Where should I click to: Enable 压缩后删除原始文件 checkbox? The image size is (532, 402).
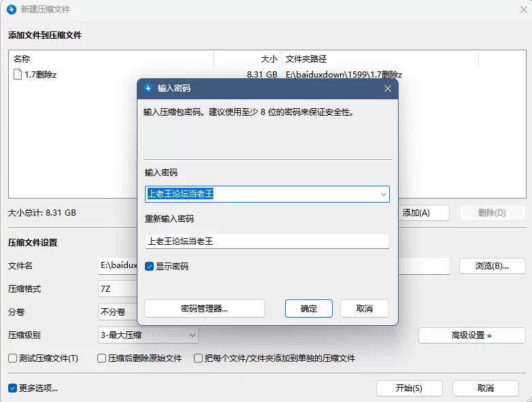click(x=101, y=358)
